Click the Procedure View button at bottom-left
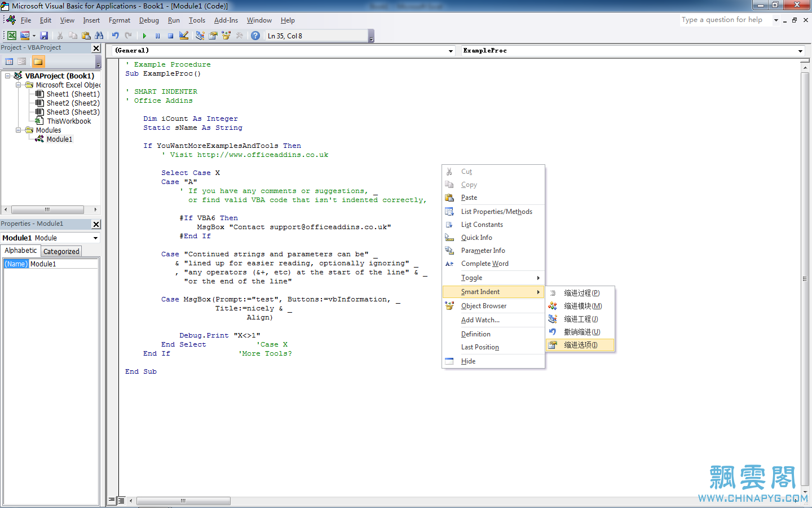 tap(112, 500)
